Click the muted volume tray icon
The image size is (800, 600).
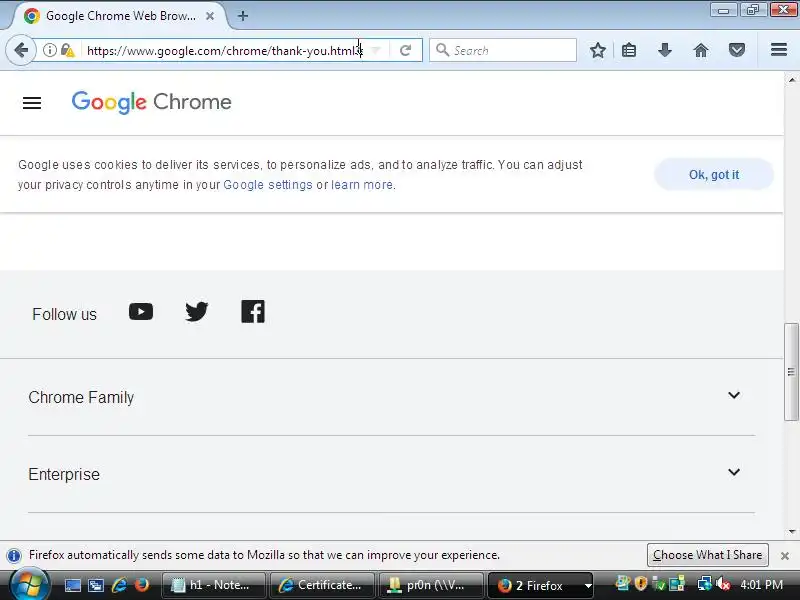[723, 584]
